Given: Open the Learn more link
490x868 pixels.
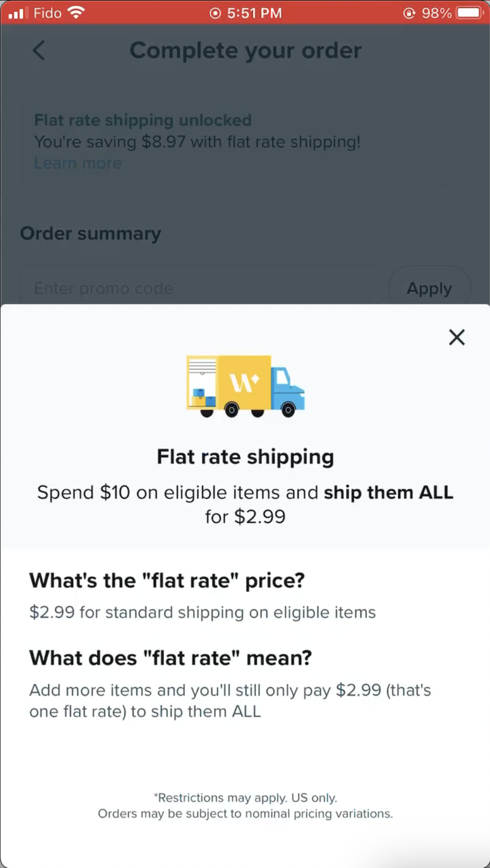Looking at the screenshot, I should [78, 163].
